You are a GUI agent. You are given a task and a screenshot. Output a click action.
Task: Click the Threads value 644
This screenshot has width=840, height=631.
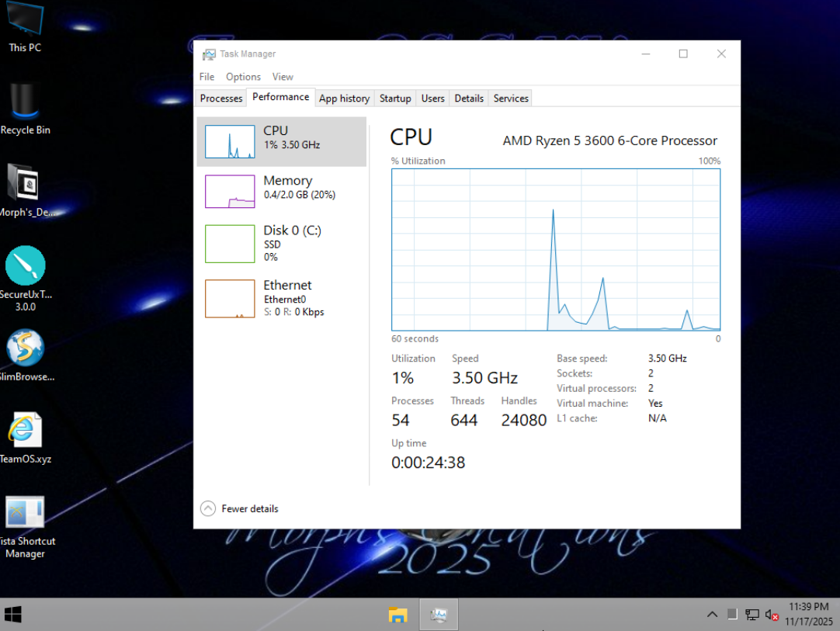pyautogui.click(x=464, y=420)
